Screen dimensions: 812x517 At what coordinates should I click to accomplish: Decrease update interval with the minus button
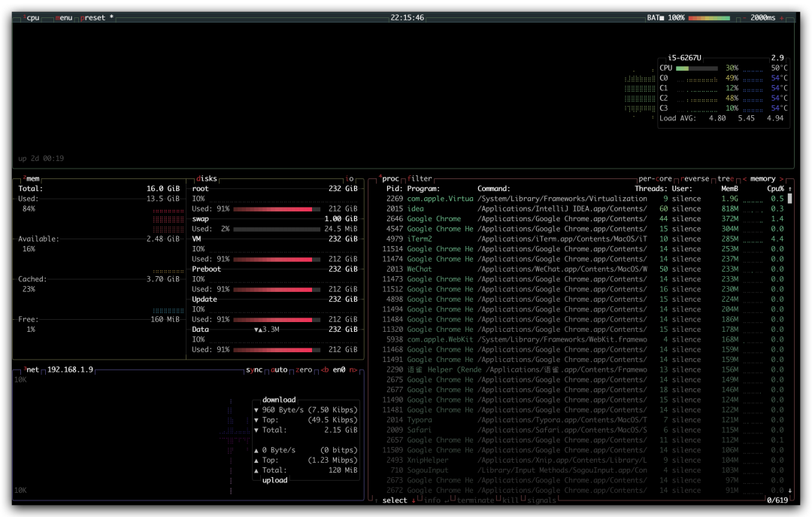tap(744, 17)
